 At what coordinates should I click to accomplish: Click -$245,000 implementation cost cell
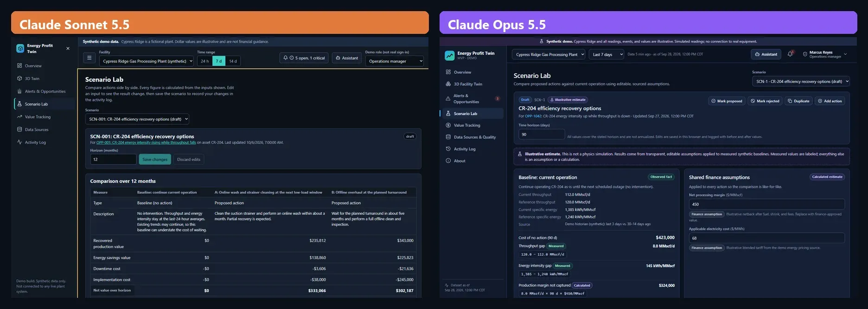tap(404, 280)
